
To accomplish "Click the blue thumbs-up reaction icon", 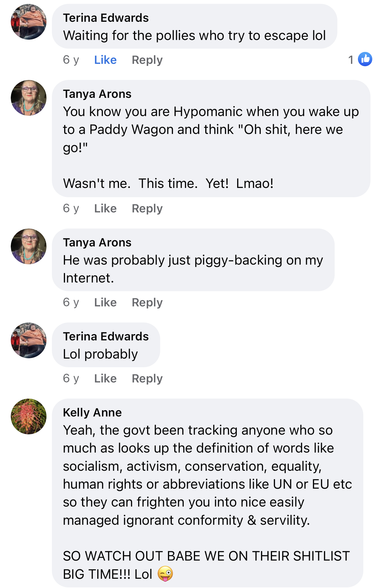I will (365, 59).
